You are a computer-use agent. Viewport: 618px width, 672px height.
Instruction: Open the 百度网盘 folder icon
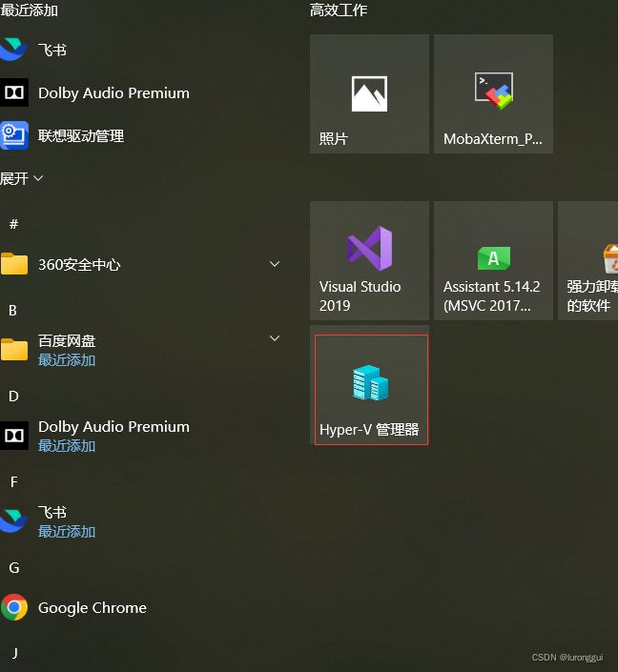tap(14, 350)
